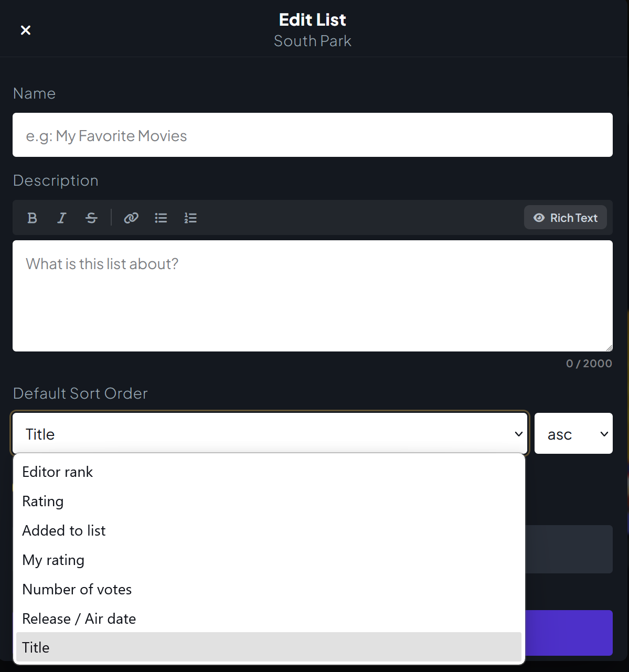Toggle strikethrough text formatting
This screenshot has height=672, width=629.
[91, 218]
